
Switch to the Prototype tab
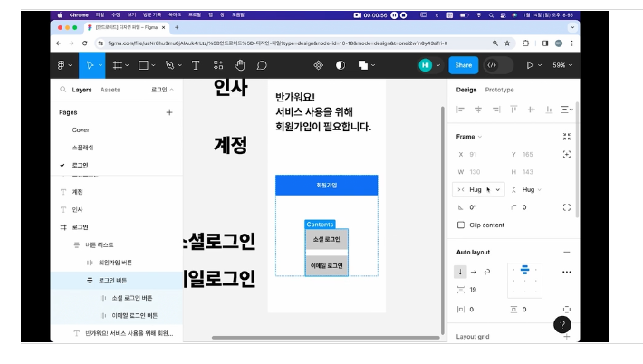[499, 90]
